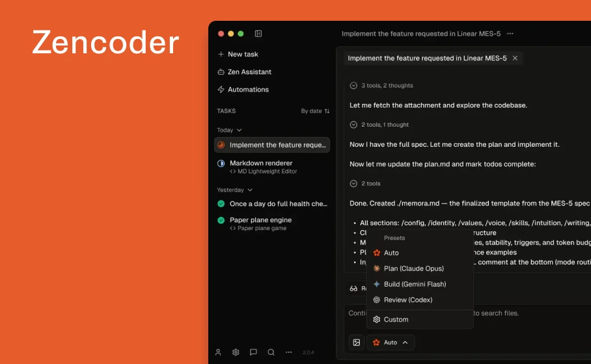Viewport: 591px width, 364px height.
Task: Click the 'MD Lightweight Editor' project label
Action: pos(268,171)
